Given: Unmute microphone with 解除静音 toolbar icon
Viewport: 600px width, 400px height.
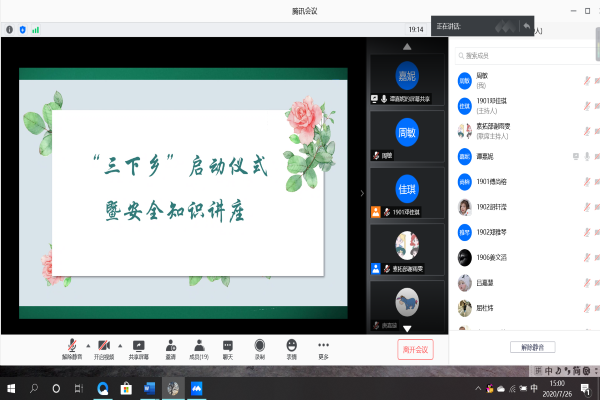Looking at the screenshot, I should click(72, 346).
